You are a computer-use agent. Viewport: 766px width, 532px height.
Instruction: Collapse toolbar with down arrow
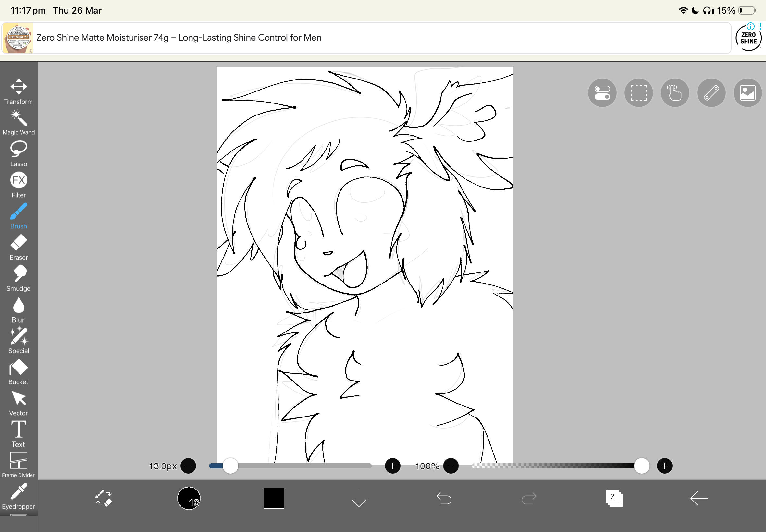359,498
